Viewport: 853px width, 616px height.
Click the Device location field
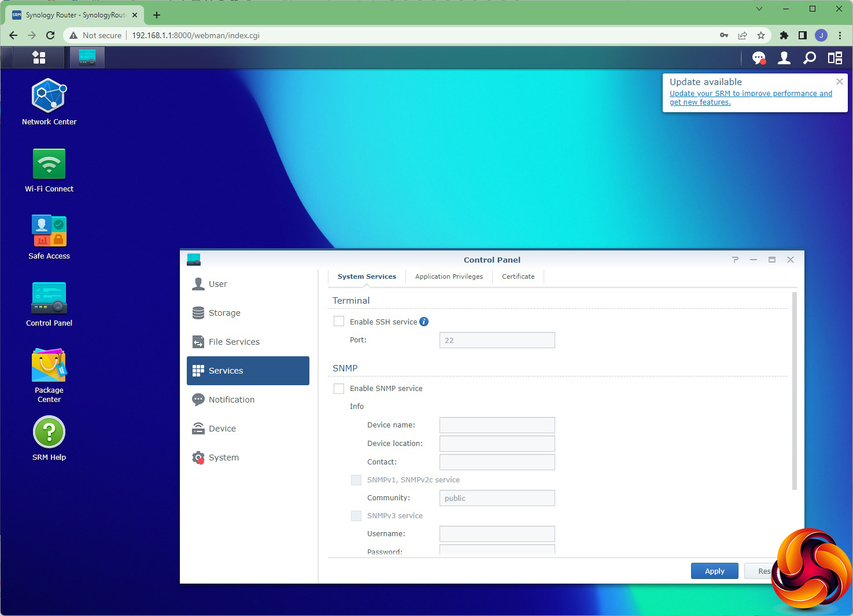coord(497,444)
